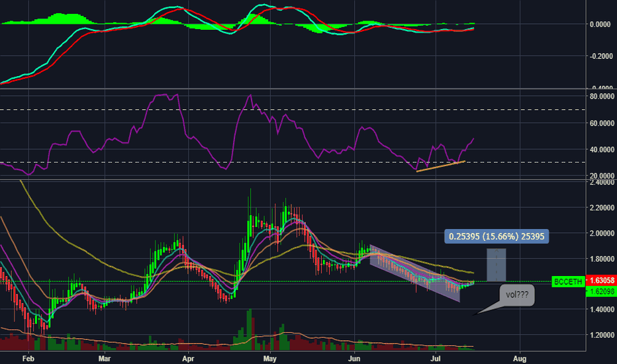Click the May label on the time axis

click(x=270, y=359)
